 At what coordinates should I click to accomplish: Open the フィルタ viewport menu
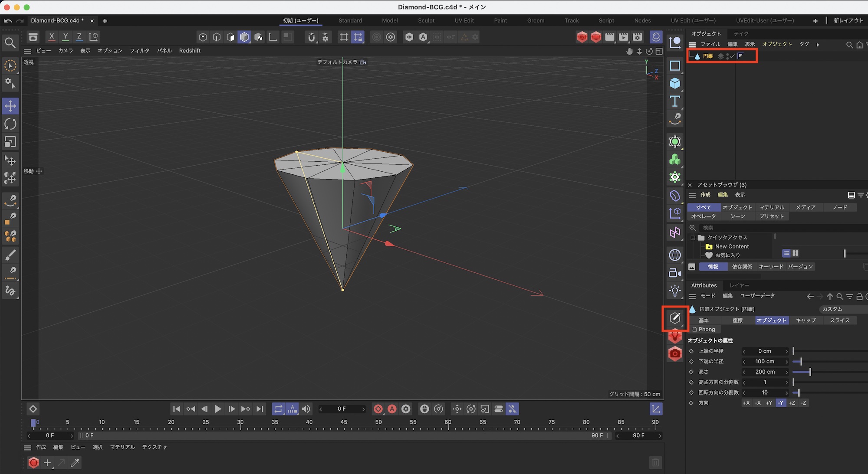tap(139, 51)
